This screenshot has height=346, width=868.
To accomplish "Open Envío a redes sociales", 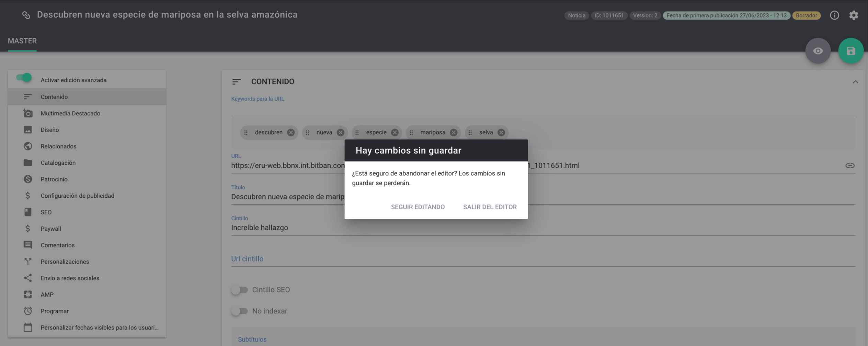I will pyautogui.click(x=87, y=278).
